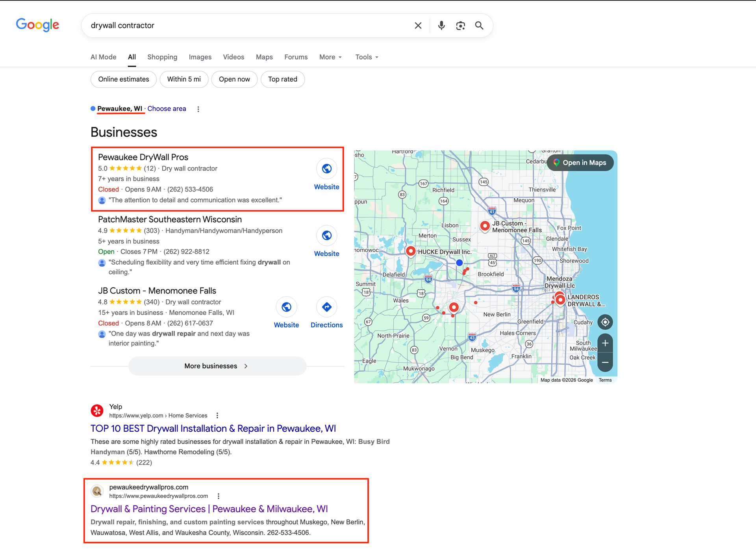Toggle the Within 5 mi filter
756x553 pixels.
pos(184,79)
